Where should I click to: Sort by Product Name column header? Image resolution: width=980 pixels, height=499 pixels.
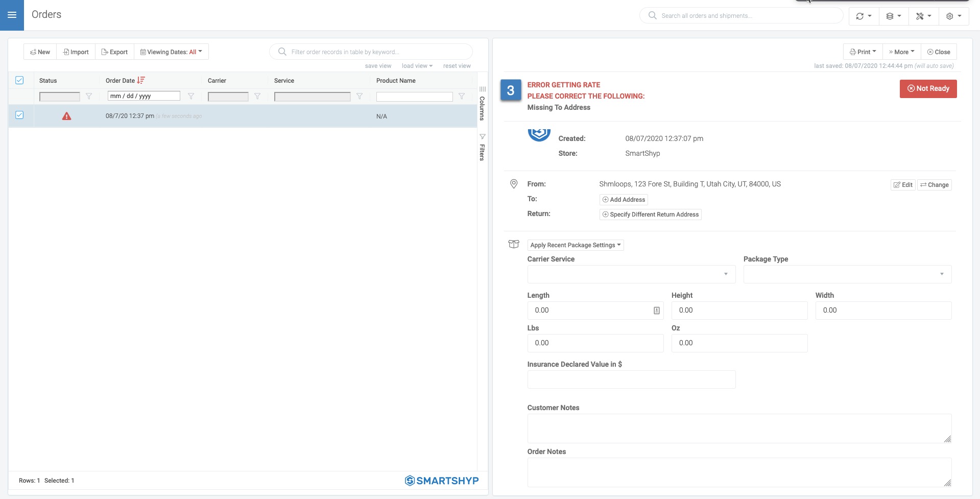point(396,81)
